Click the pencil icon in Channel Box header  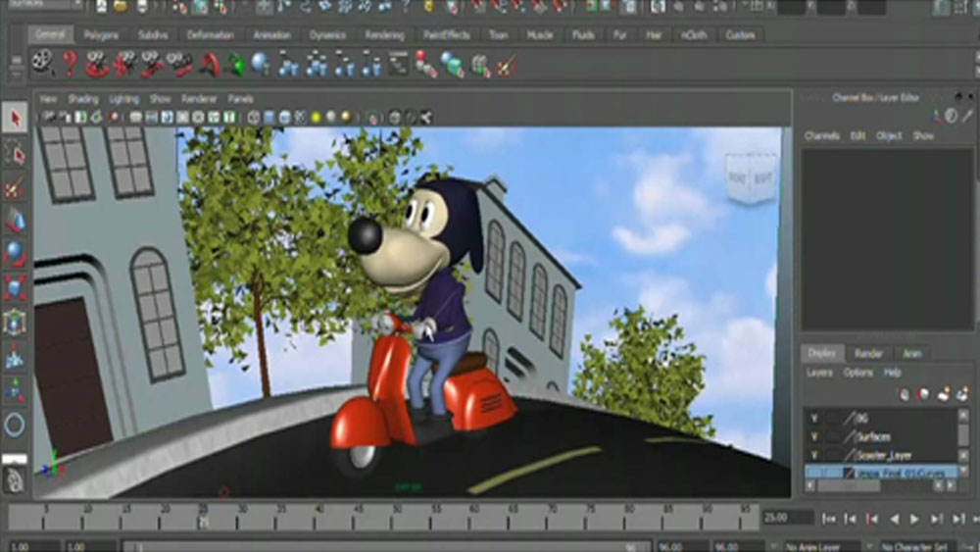tap(967, 116)
